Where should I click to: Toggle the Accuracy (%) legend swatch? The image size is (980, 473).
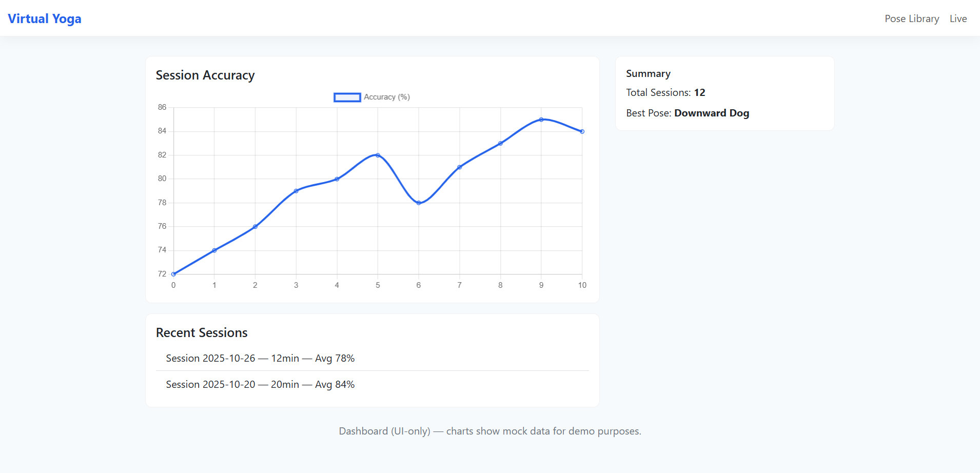[x=347, y=97]
